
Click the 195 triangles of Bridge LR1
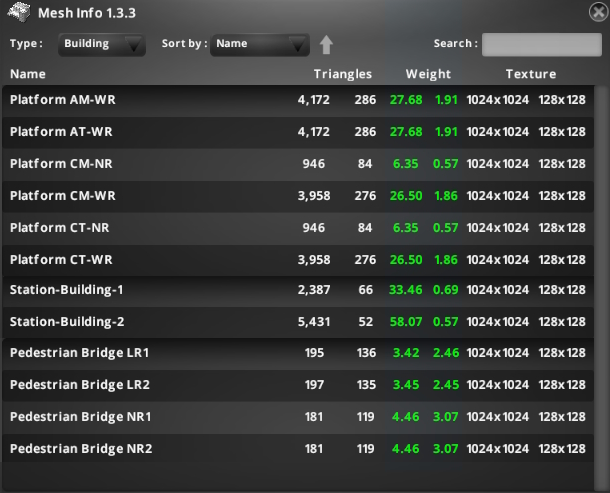click(x=314, y=353)
